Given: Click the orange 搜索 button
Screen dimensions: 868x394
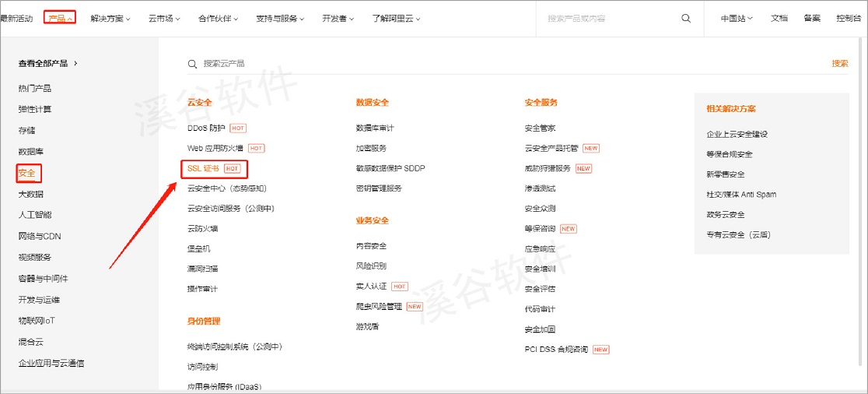Looking at the screenshot, I should 840,64.
